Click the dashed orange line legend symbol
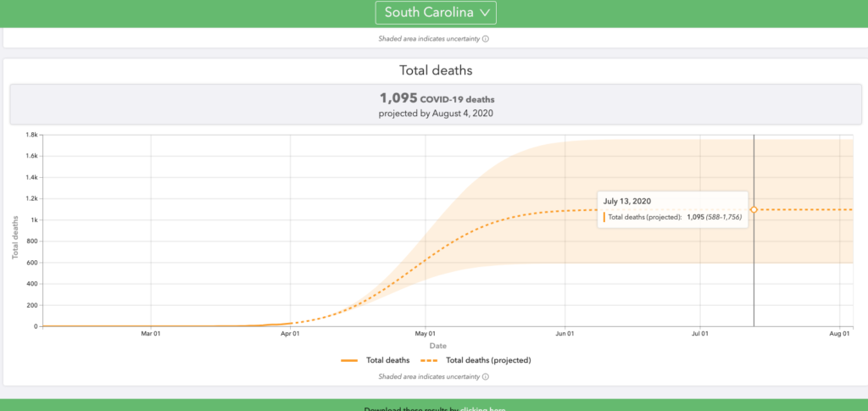 (428, 360)
